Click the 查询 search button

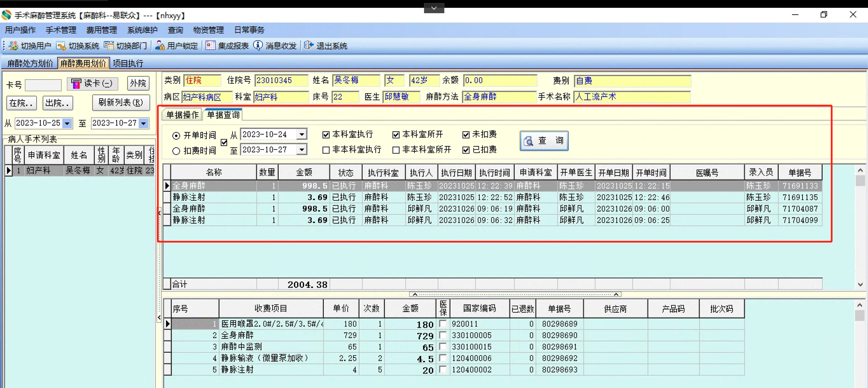(x=544, y=141)
